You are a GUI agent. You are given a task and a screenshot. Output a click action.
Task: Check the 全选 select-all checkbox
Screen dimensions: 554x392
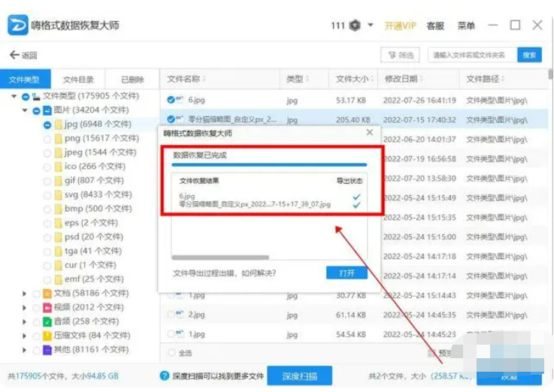pyautogui.click(x=171, y=352)
